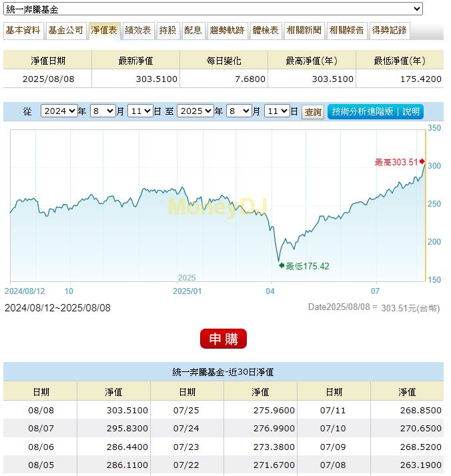Open 技術分析進階版 | 說明 button

click(x=376, y=111)
